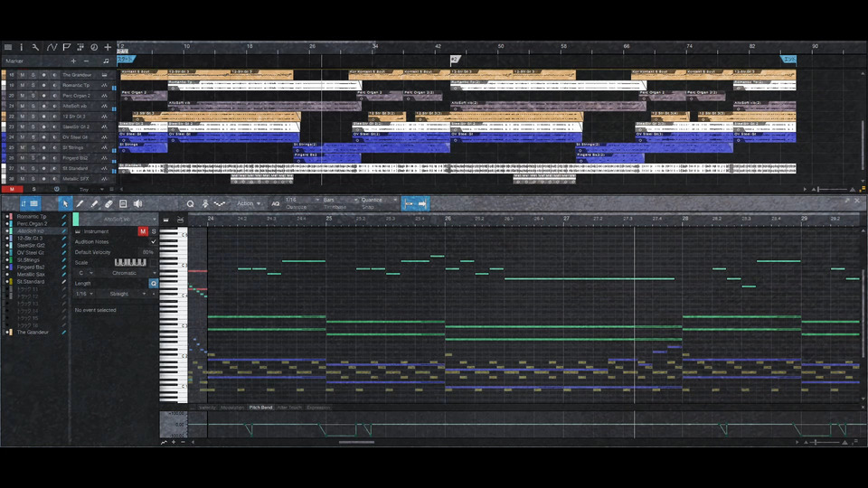Toggle visibility dot for Perc.Organ 2
Screen dimensions: 868x488
point(7,223)
